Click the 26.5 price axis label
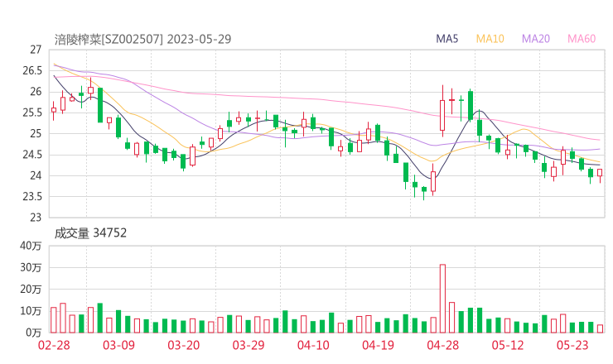Image resolution: width=613 pixels, height=364 pixels. 32,70
